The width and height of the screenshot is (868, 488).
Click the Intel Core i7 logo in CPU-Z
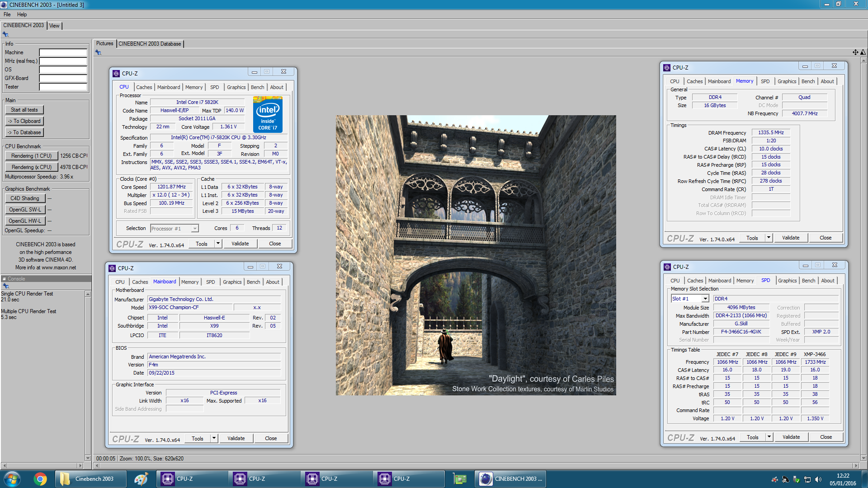(268, 115)
